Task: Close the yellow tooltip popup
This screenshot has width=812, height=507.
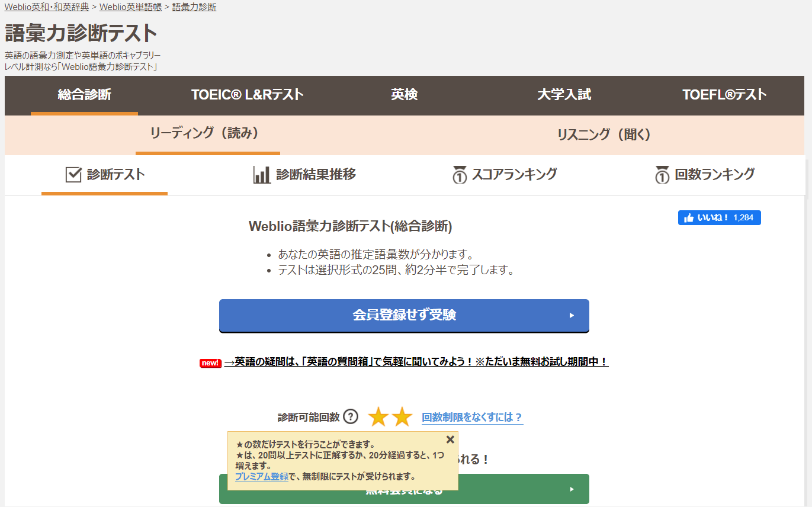Action: [450, 439]
